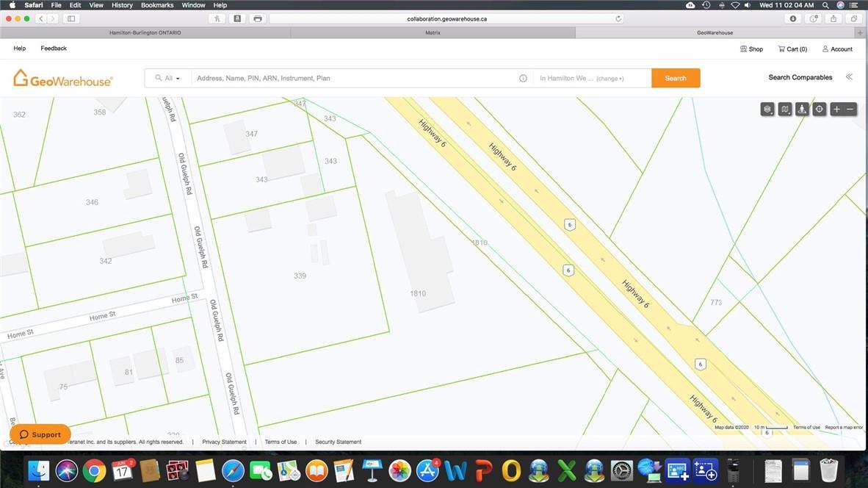
Task: Open the map layers control
Action: (x=767, y=109)
